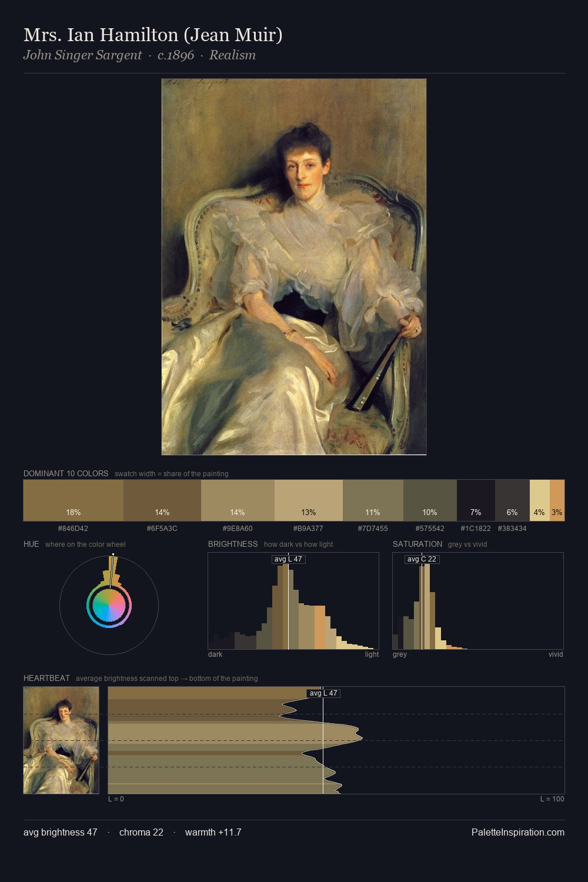The image size is (588, 882).
Task: Click the hex code #6F5A3C
Action: pyautogui.click(x=162, y=529)
